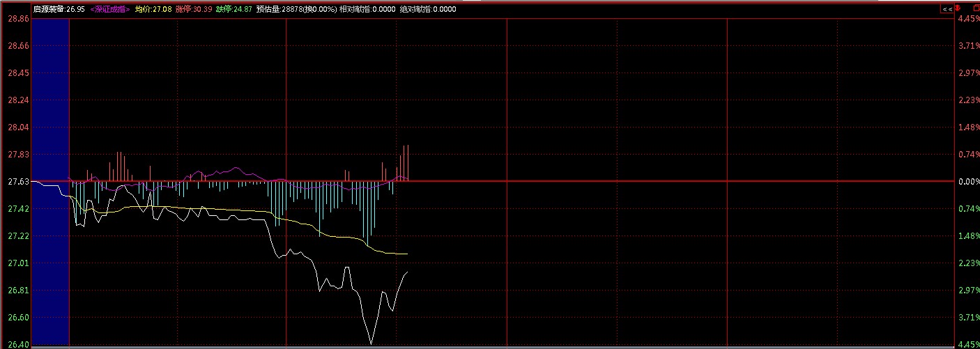Click the 预估量:28878 estimated volume text

[278, 9]
